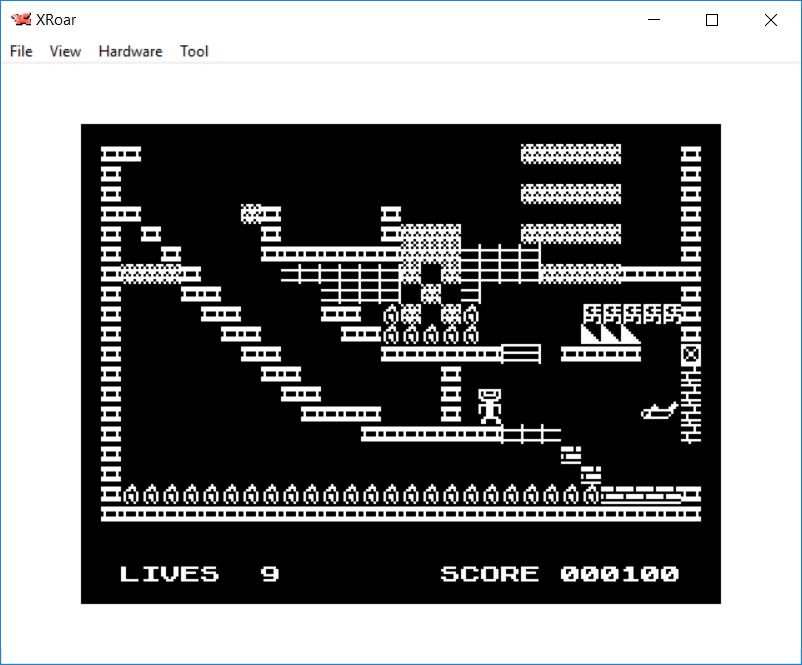
Task: Click the small dithered block at upper left
Action: click(250, 213)
